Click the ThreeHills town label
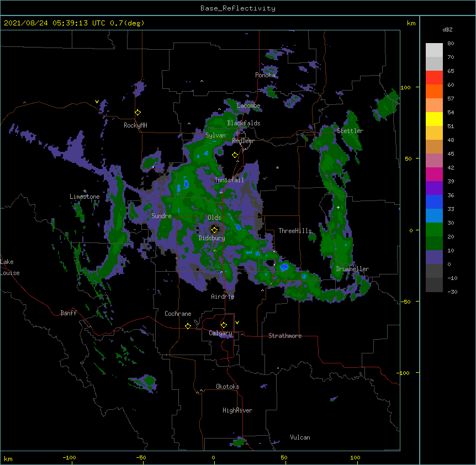Screen dimensions: 476x465 pos(295,231)
